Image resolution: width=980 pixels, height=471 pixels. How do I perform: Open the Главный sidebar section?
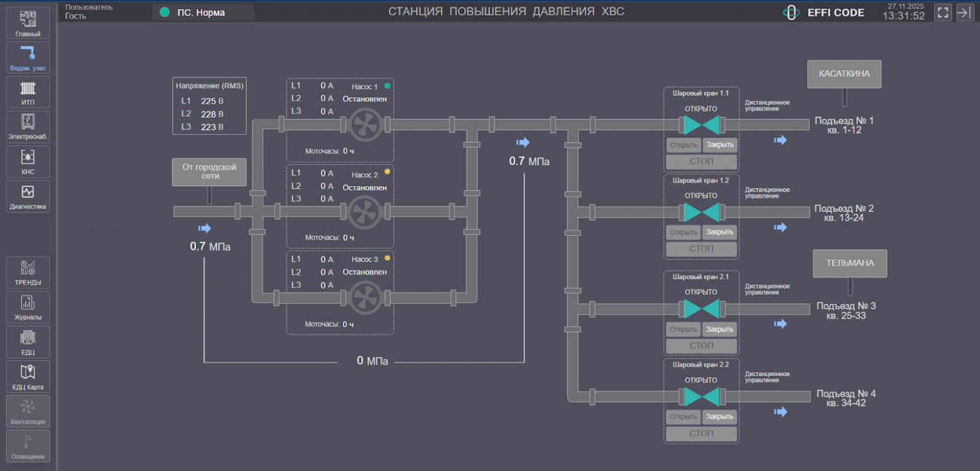(x=28, y=23)
